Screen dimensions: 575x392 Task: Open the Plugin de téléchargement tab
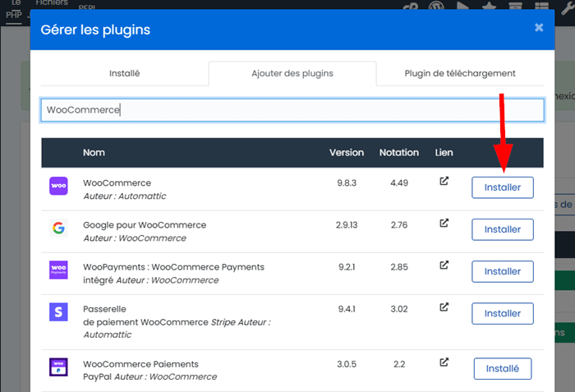[460, 73]
